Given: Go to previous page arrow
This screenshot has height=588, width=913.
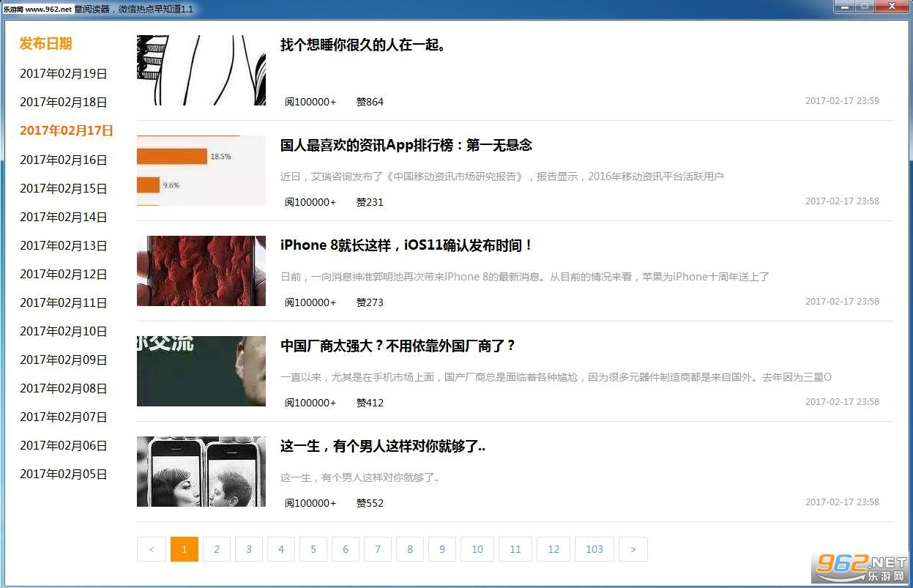Looking at the screenshot, I should pos(151,549).
